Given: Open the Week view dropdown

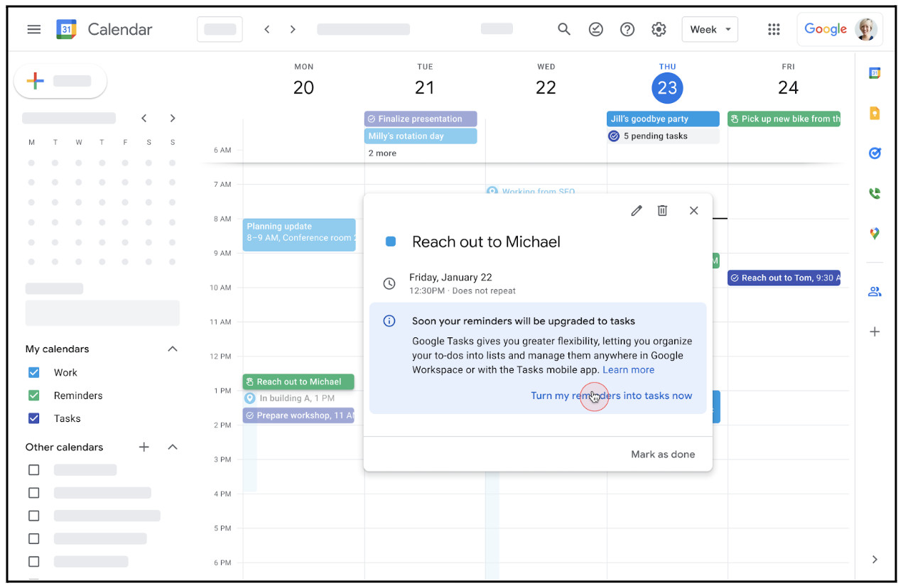Looking at the screenshot, I should click(x=710, y=29).
